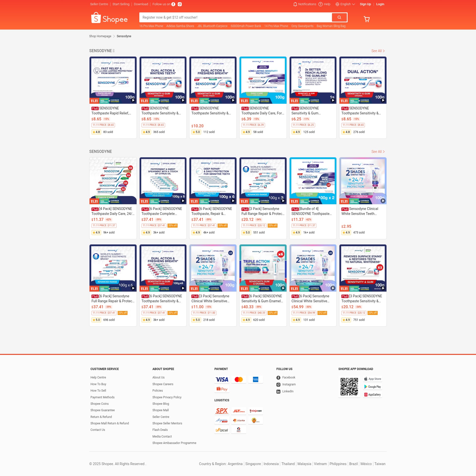This screenshot has width=476, height=476.
Task: Focus the search input field
Action: click(x=236, y=17)
